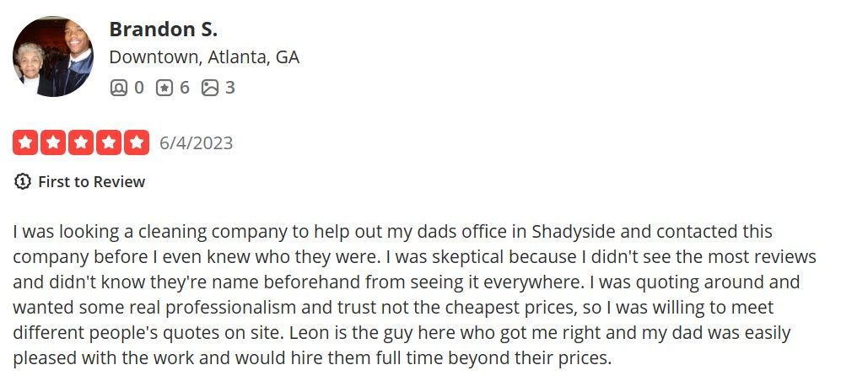The width and height of the screenshot is (868, 392).
Task: Click the second red rating star
Action: tap(53, 143)
